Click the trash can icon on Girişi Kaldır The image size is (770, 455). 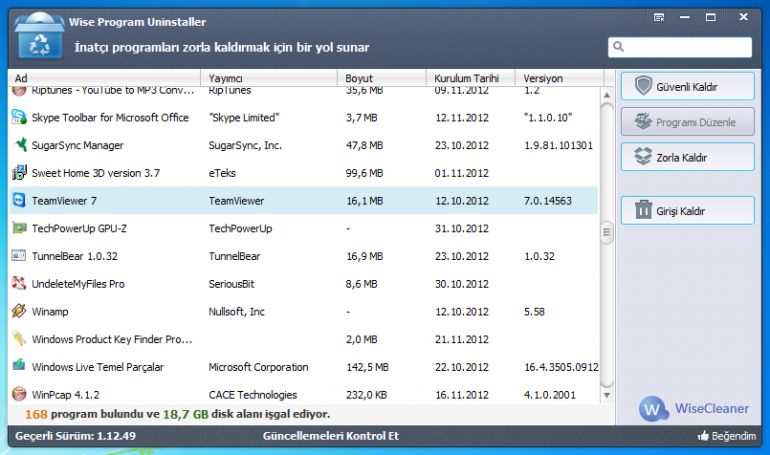click(x=643, y=210)
